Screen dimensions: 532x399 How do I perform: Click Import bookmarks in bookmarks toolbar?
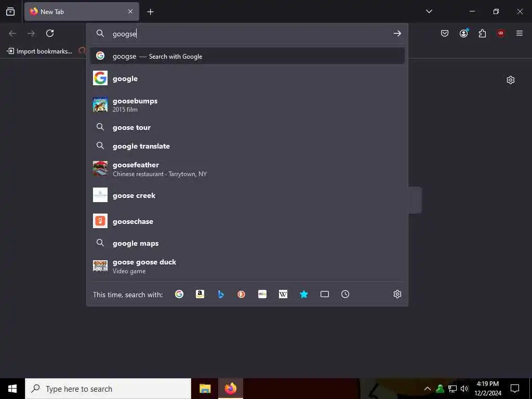tap(39, 51)
